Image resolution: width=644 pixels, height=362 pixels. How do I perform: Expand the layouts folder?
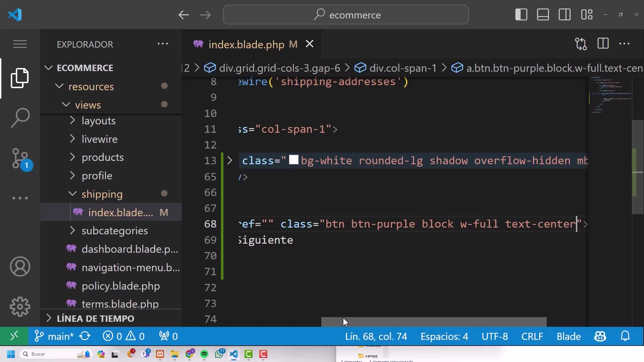click(x=98, y=121)
